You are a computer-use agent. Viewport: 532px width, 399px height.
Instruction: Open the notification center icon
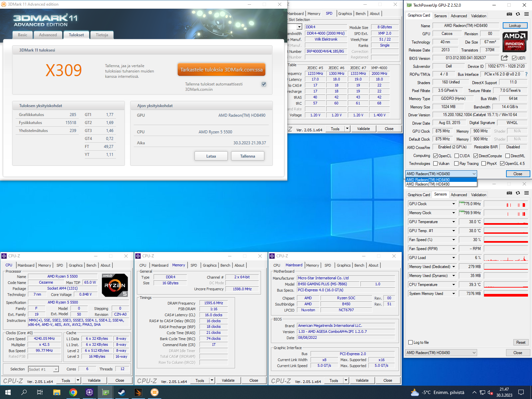click(x=521, y=392)
